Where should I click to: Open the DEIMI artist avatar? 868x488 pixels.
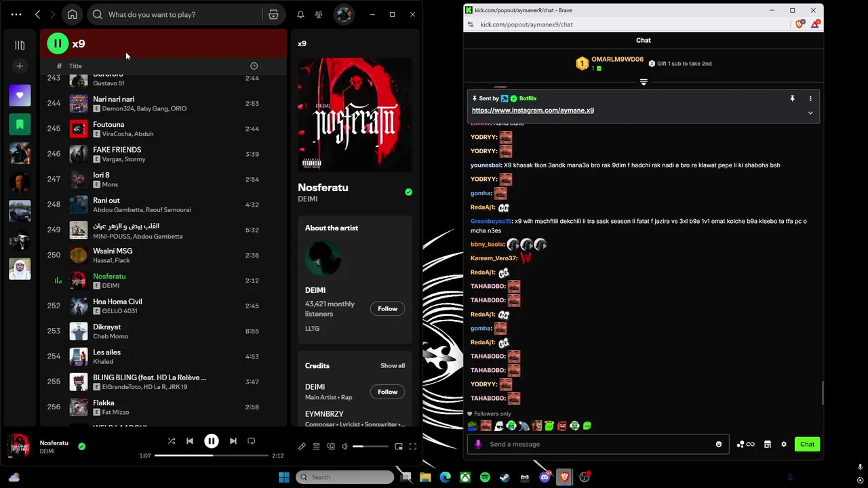coord(323,258)
